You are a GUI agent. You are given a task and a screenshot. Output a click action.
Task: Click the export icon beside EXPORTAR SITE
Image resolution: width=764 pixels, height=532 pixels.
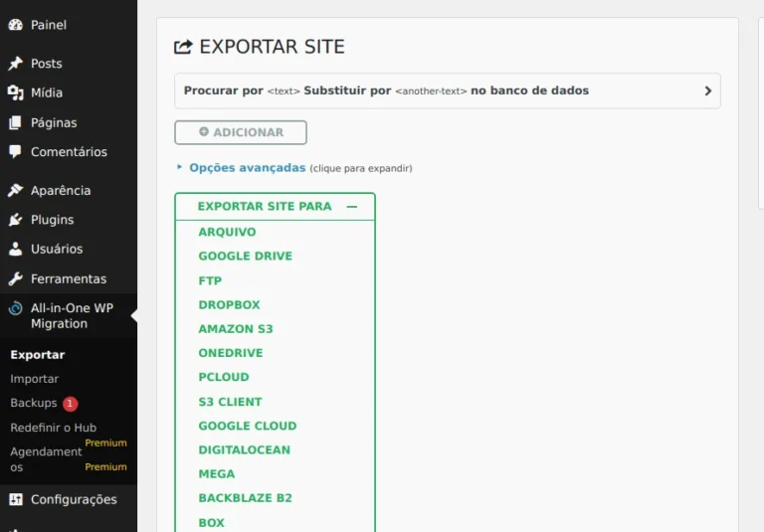[183, 47]
